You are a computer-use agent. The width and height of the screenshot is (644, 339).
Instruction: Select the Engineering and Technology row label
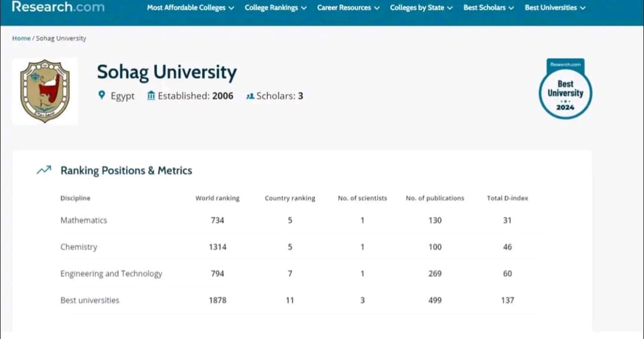(112, 274)
